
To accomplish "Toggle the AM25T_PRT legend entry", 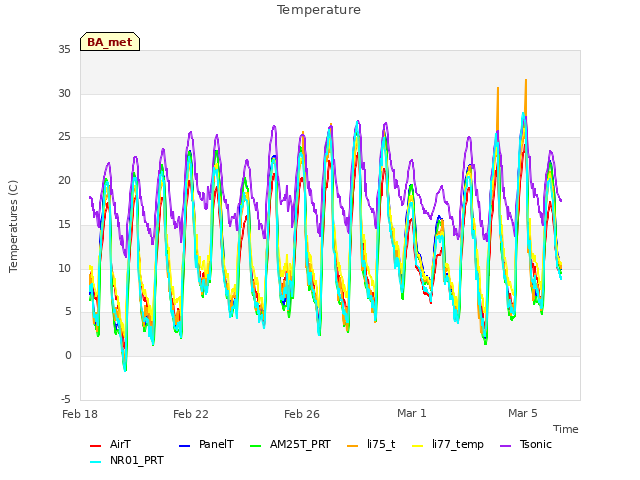I will [x=290, y=444].
